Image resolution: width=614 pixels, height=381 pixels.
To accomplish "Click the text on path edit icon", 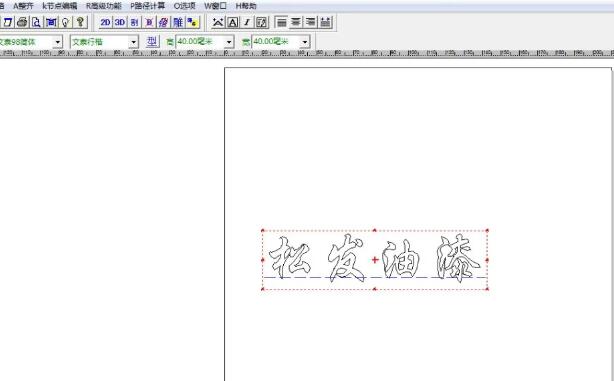I will (x=262, y=22).
